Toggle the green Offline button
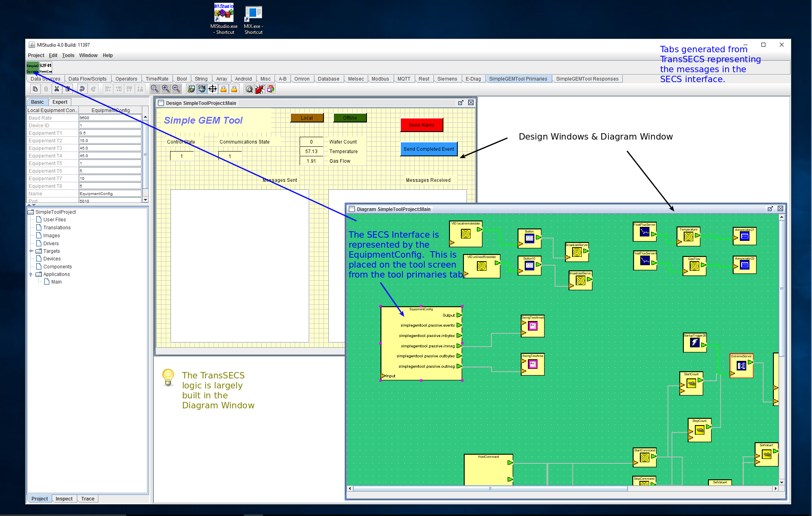This screenshot has width=812, height=516. coord(349,118)
